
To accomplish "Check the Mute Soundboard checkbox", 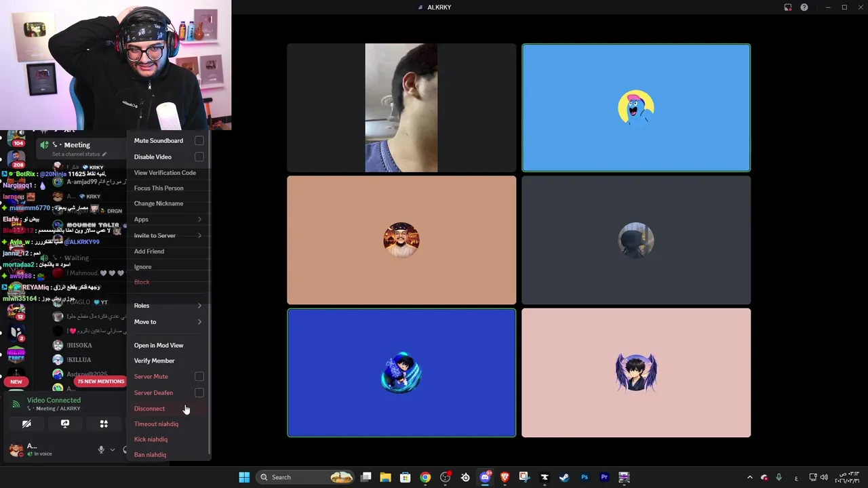I will point(199,140).
